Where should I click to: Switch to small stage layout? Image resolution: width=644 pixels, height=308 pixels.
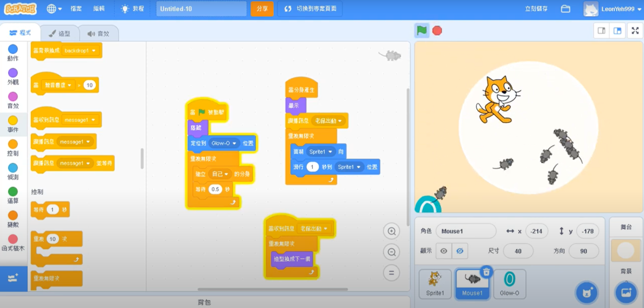(x=601, y=31)
